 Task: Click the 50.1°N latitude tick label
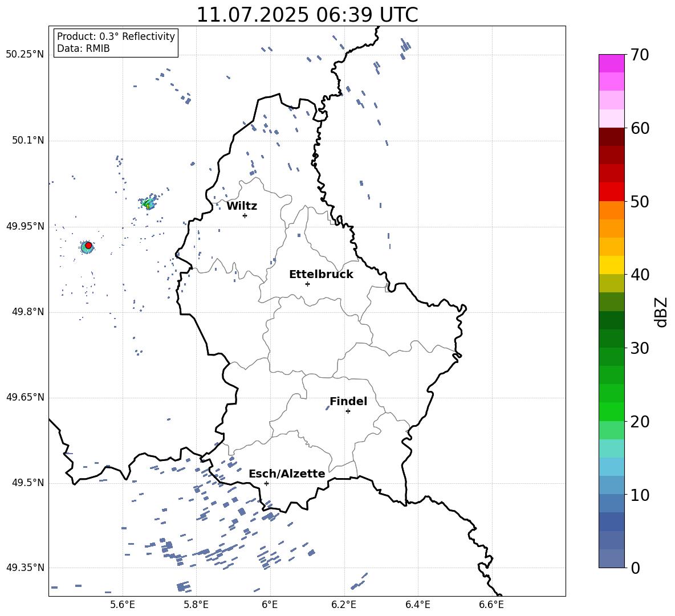tap(27, 140)
